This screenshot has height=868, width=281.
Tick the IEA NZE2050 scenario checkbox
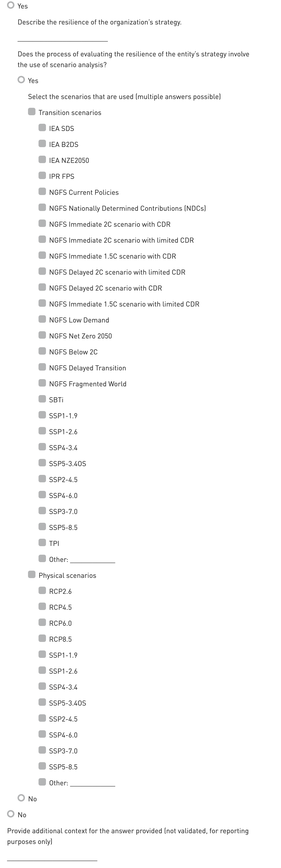click(x=42, y=160)
